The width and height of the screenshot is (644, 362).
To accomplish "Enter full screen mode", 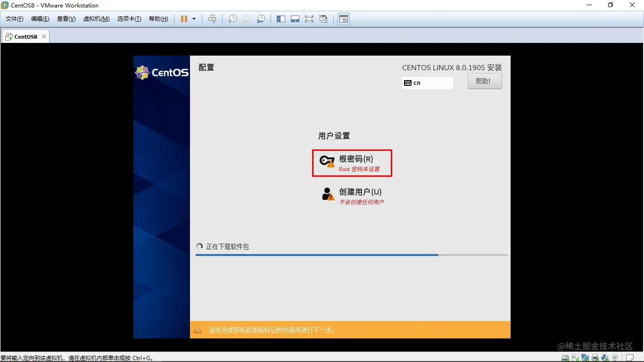I will click(309, 19).
